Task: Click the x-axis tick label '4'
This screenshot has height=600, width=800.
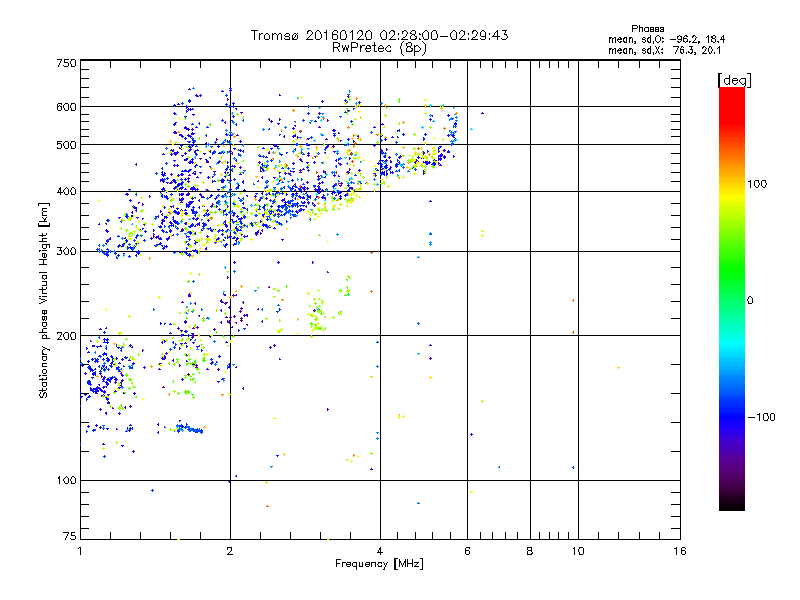Action: pos(380,551)
